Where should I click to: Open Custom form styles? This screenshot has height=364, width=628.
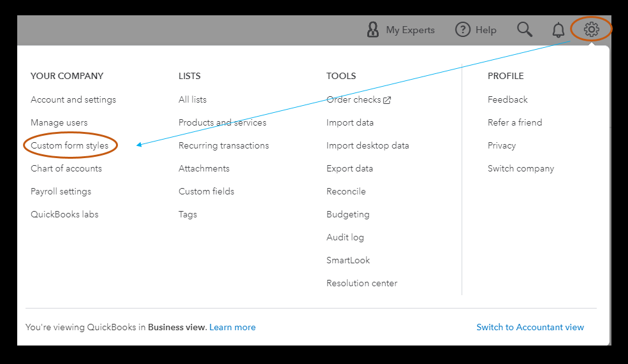(x=69, y=145)
